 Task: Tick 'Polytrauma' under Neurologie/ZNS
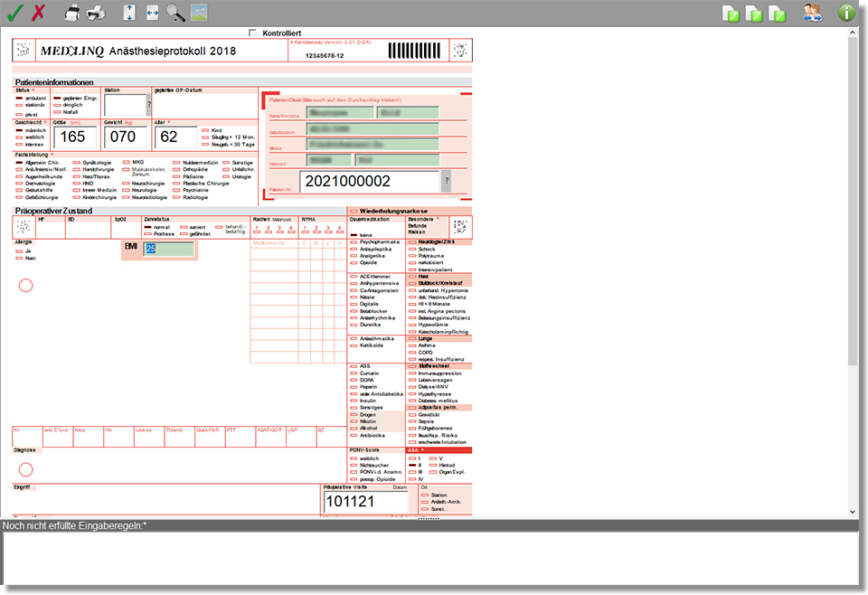pos(412,256)
